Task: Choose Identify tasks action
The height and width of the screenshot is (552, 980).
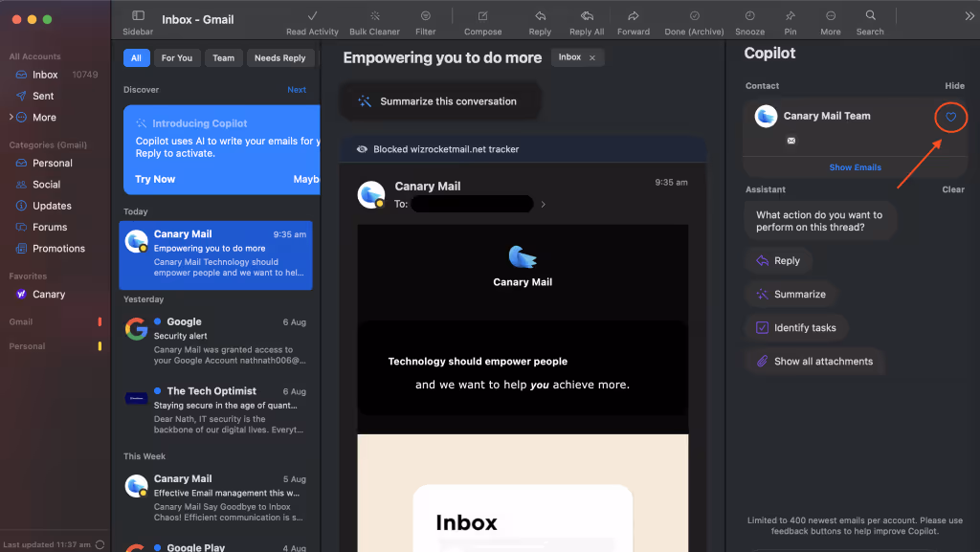Action: click(x=796, y=328)
